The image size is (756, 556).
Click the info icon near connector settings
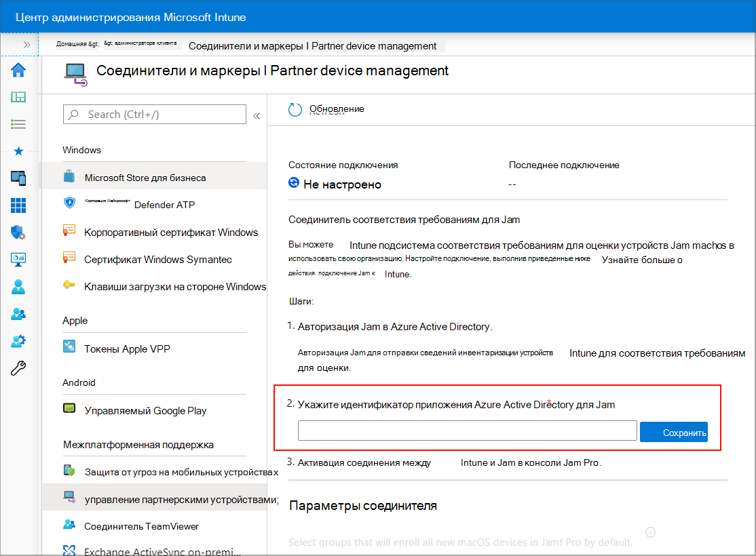pos(650,532)
